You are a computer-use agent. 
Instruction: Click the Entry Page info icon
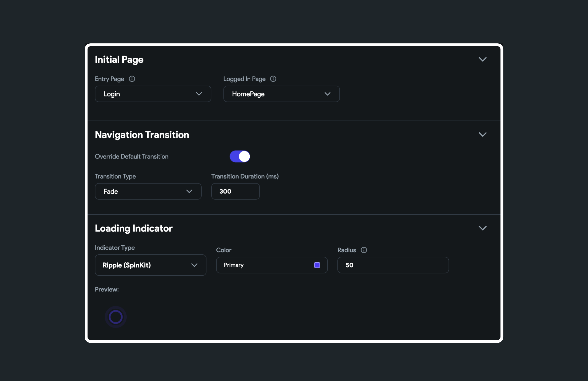click(132, 79)
